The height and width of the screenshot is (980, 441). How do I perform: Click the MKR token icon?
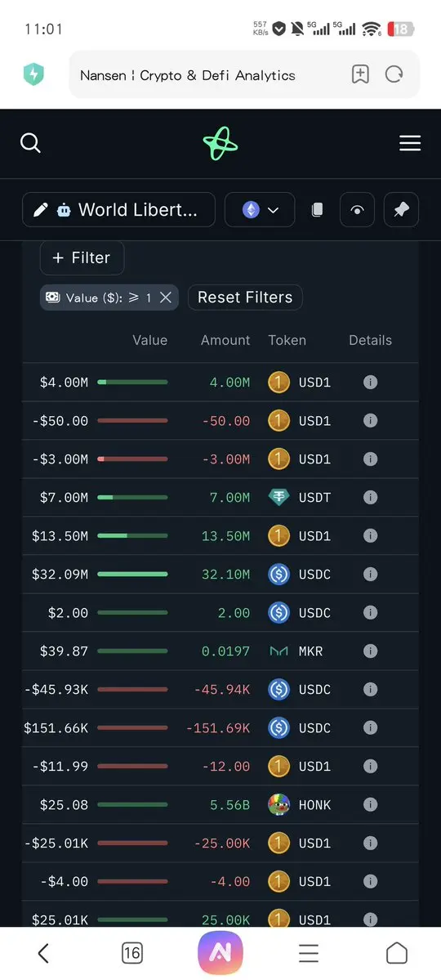[x=278, y=651]
